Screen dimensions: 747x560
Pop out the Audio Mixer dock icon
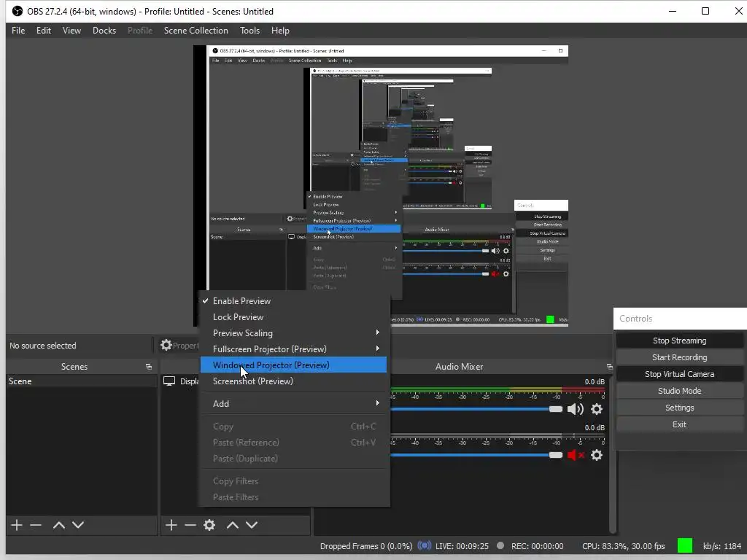click(x=609, y=367)
